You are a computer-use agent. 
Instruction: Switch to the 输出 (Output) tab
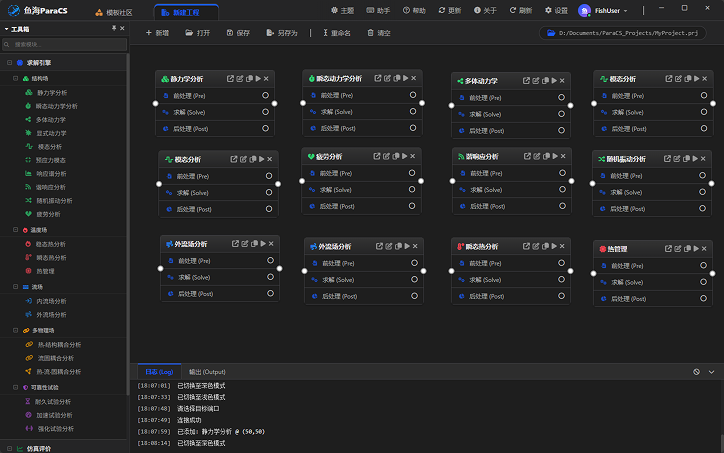pos(207,371)
